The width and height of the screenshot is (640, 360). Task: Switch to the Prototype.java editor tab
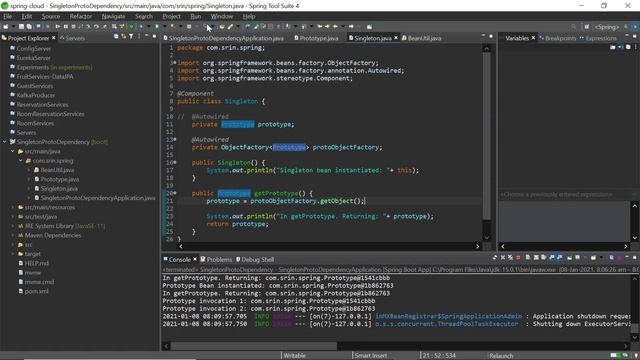pyautogui.click(x=316, y=38)
